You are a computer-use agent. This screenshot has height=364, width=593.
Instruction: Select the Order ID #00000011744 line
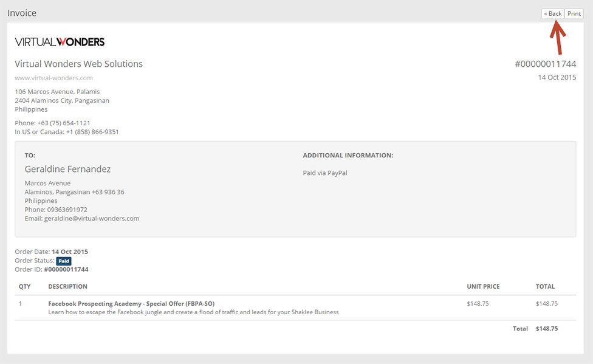(x=52, y=269)
